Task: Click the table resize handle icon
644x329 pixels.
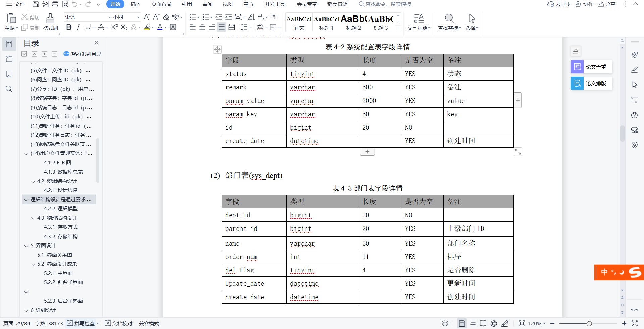Action: pyautogui.click(x=518, y=152)
